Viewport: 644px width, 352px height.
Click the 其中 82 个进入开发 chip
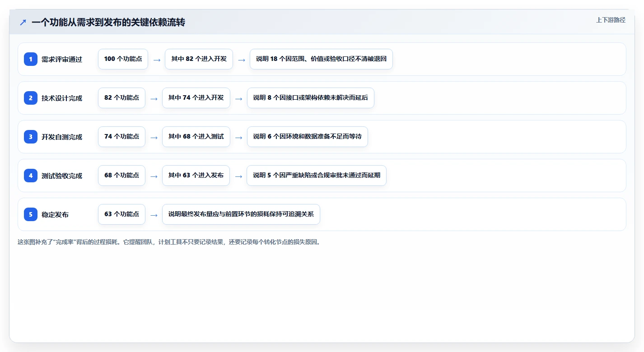[x=199, y=59]
